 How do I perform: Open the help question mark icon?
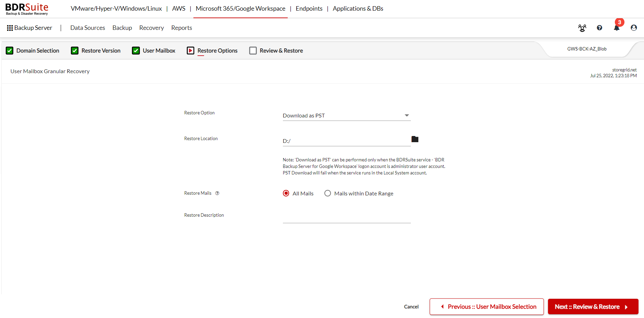click(x=599, y=28)
